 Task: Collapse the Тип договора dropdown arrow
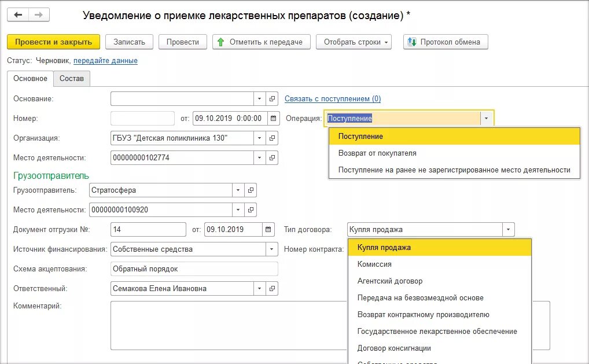pyautogui.click(x=508, y=230)
